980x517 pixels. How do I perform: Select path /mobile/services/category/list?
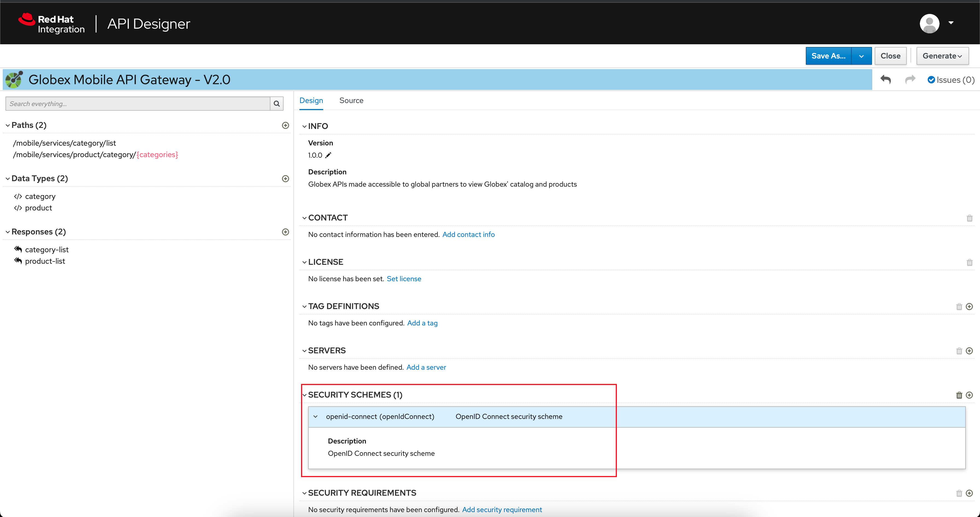click(64, 143)
